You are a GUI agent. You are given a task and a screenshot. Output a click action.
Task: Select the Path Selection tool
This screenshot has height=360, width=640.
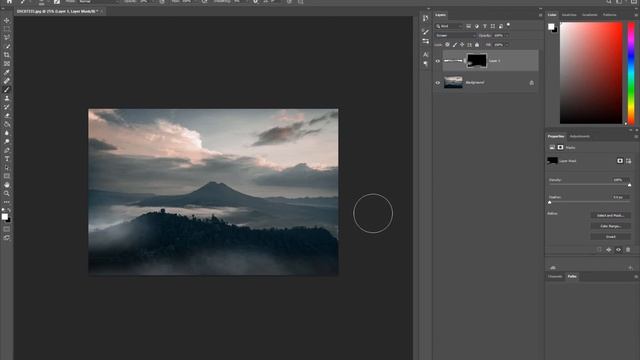click(x=7, y=167)
